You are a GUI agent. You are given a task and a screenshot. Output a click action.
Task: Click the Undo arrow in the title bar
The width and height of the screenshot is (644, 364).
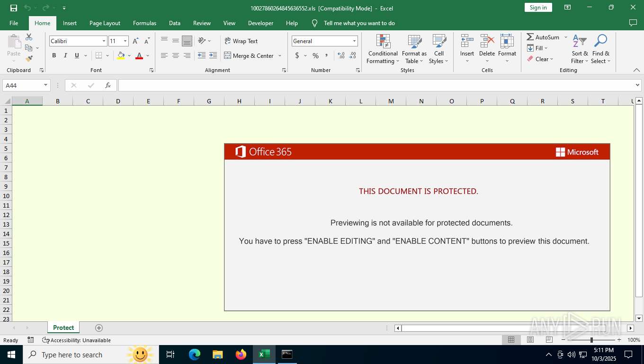coord(27,8)
